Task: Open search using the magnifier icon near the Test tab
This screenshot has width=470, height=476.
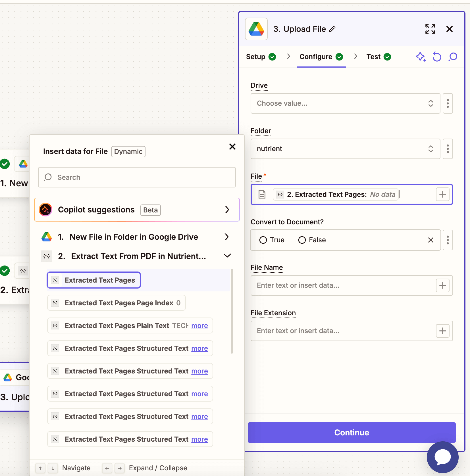Action: click(452, 57)
